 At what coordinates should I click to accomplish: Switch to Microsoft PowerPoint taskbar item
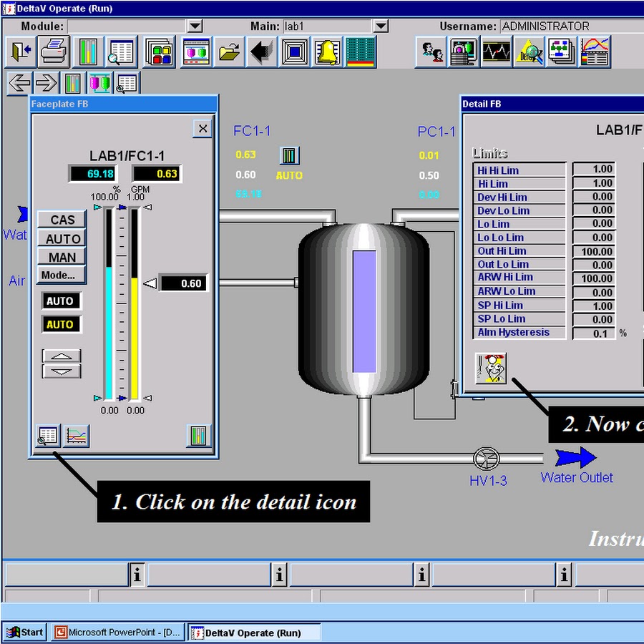point(118,632)
